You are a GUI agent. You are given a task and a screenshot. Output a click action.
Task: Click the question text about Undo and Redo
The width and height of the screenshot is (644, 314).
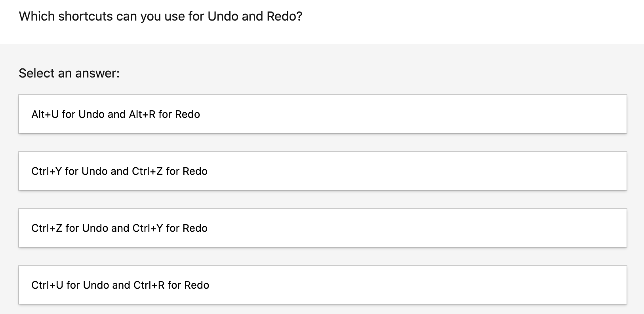tap(160, 16)
